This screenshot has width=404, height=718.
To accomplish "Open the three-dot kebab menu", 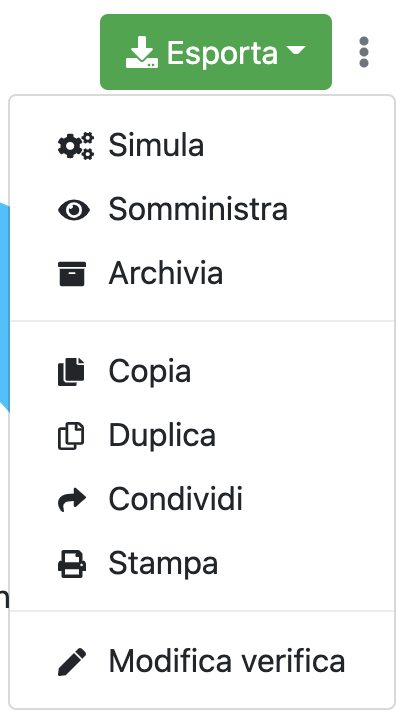I will click(364, 52).
